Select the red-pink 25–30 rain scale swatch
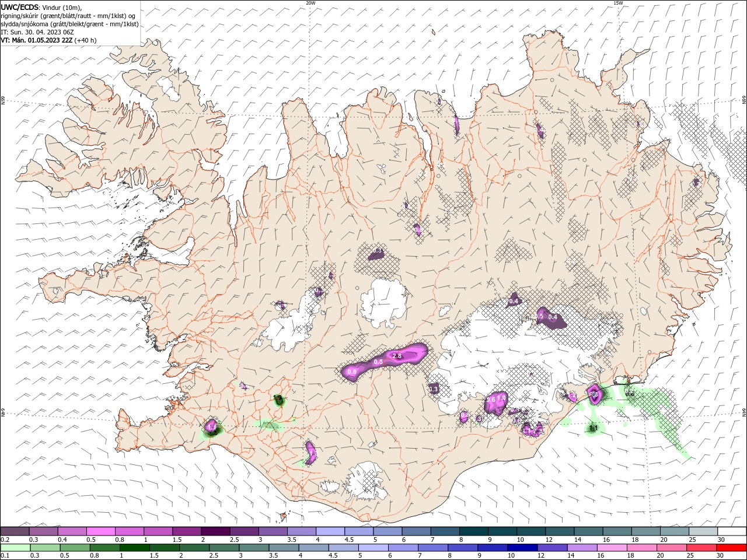The width and height of the screenshot is (747, 560). pyautogui.click(x=701, y=548)
